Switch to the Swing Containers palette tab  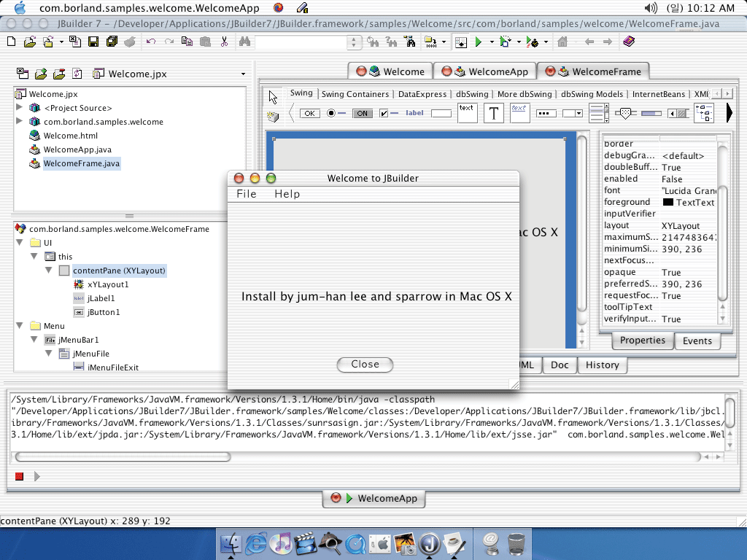tap(355, 94)
